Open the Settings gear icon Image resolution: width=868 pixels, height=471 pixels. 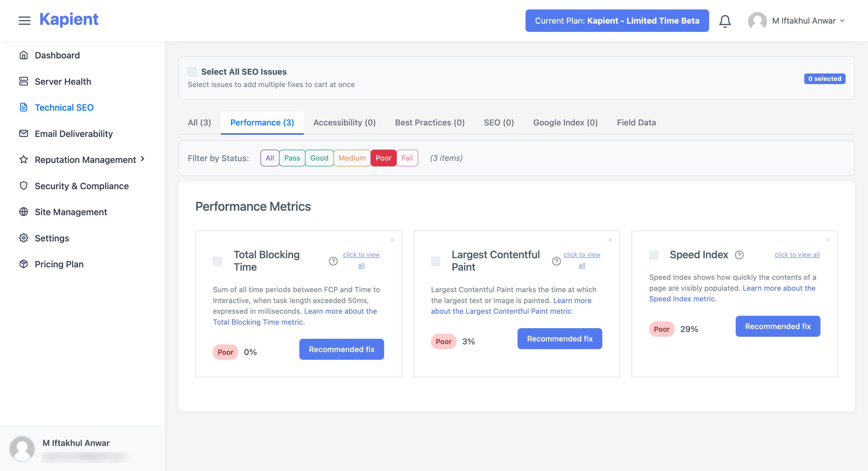(x=24, y=238)
